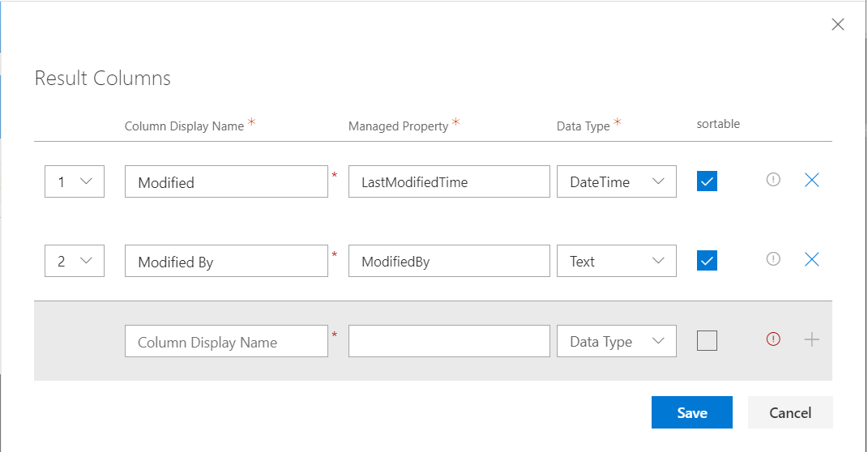Delete the Modified By column row

click(x=811, y=259)
